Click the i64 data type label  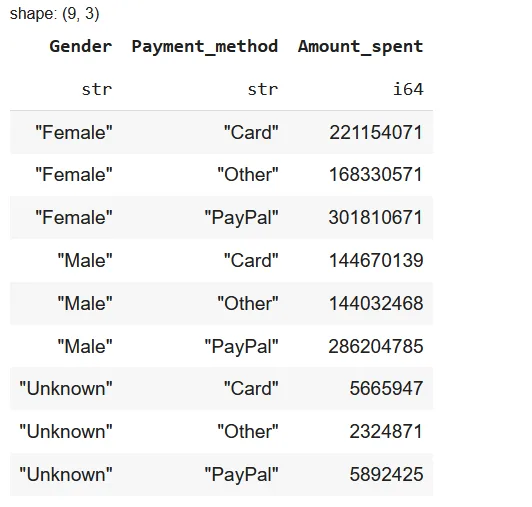(x=408, y=89)
